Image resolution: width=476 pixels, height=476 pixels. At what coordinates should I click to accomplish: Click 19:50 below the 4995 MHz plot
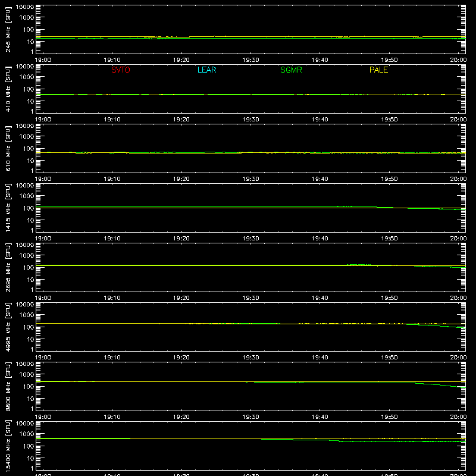point(389,358)
